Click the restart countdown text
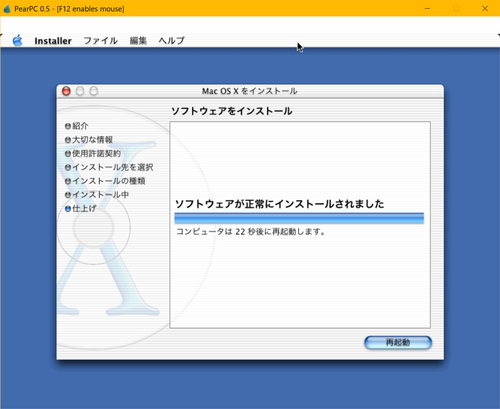 251,231
